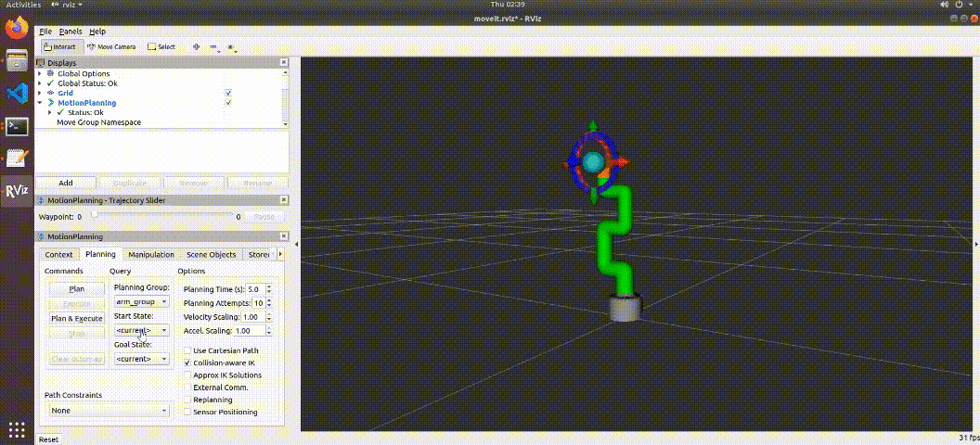The width and height of the screenshot is (980, 445).
Task: Click the Velocity Scaling value field
Action: click(x=251, y=317)
